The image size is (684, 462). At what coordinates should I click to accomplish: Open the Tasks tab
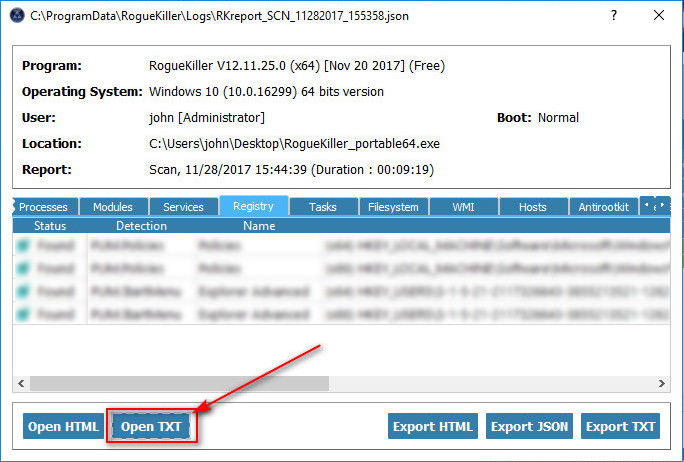323,207
